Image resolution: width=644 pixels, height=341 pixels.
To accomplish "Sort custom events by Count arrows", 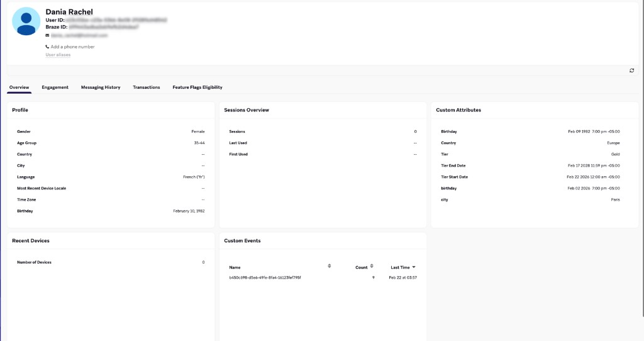I will click(372, 266).
